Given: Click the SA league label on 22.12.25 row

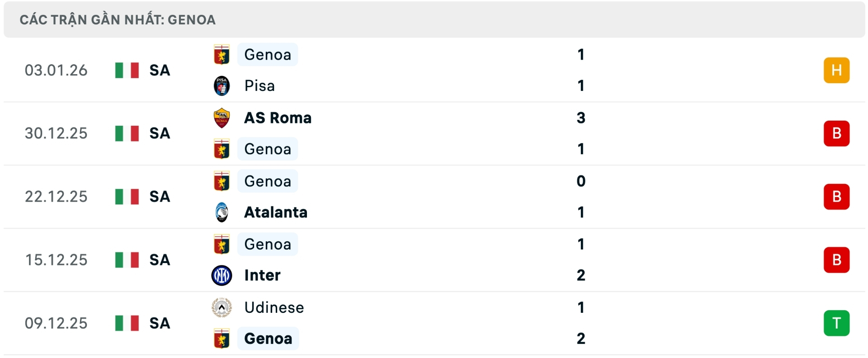Looking at the screenshot, I should pyautogui.click(x=159, y=197).
